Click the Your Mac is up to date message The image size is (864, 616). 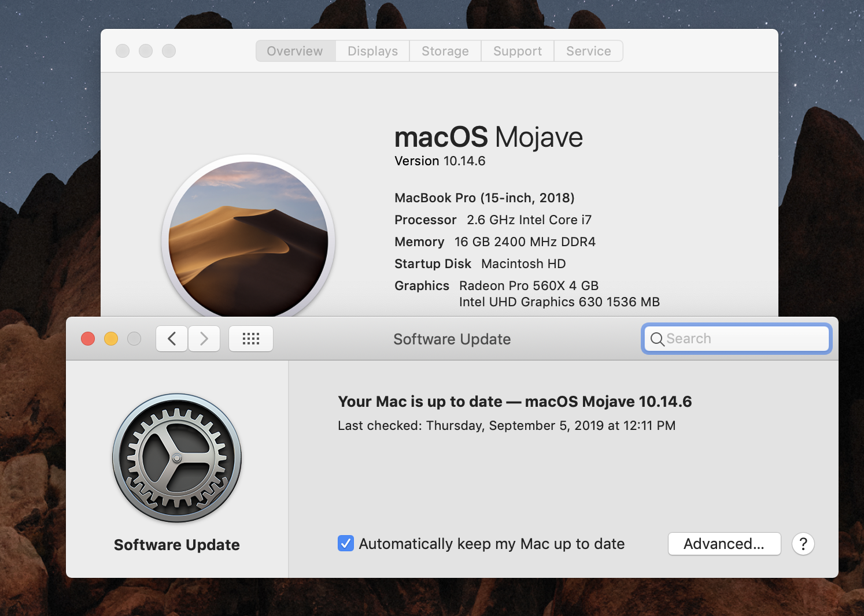pyautogui.click(x=515, y=402)
